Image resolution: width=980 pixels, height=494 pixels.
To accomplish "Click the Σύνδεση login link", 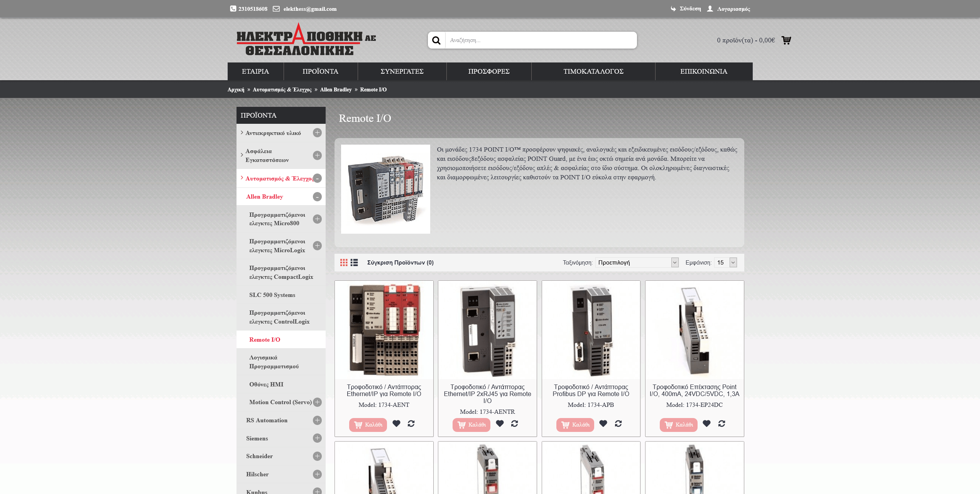I will click(690, 8).
